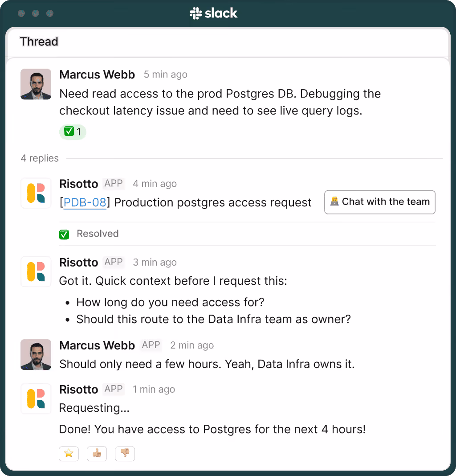Click the Risotto icon on the context question message

click(x=36, y=272)
